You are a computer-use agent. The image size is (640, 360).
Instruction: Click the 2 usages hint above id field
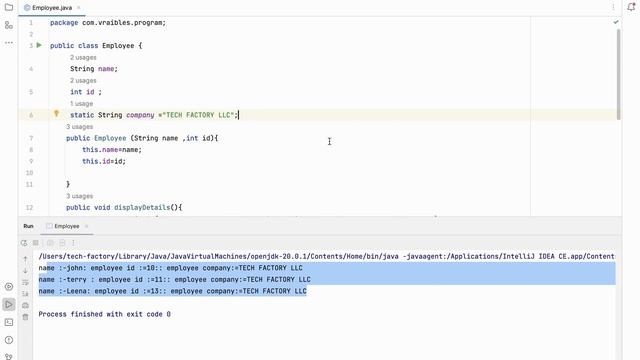click(x=83, y=81)
